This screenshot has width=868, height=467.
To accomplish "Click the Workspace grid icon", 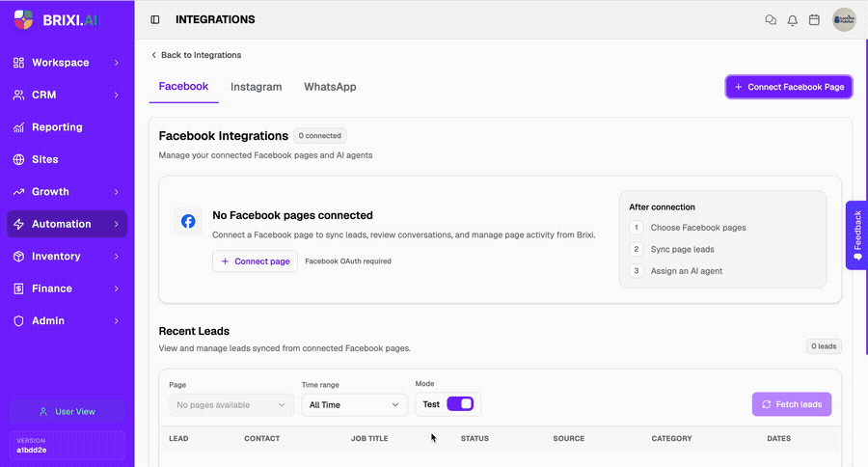I will click(x=19, y=63).
